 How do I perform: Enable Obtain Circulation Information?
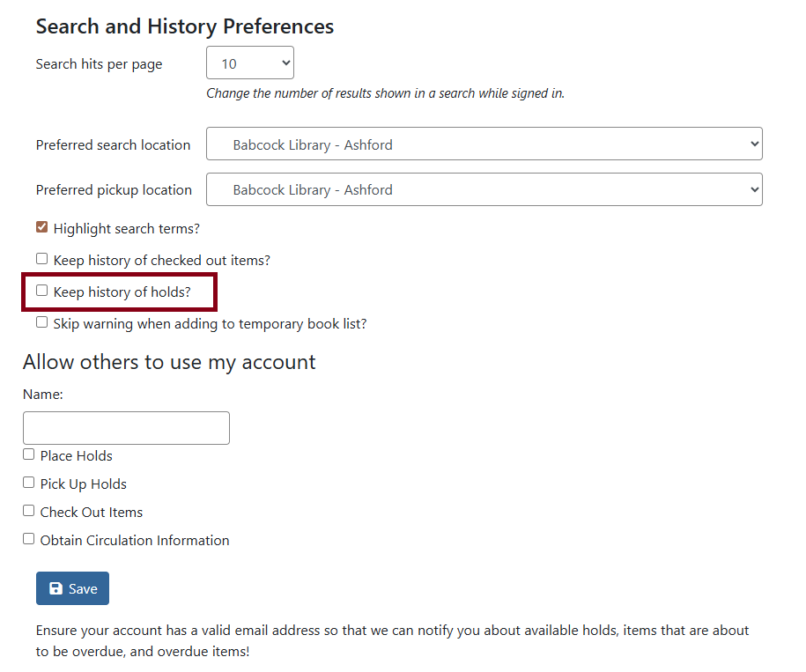click(x=28, y=538)
